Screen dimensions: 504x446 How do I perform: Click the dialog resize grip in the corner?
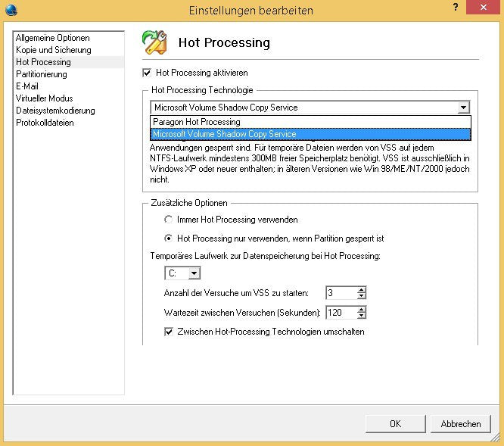coord(496,438)
